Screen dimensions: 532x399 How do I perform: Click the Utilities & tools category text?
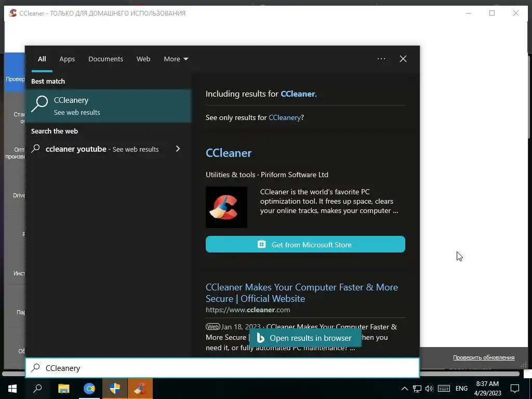point(230,175)
